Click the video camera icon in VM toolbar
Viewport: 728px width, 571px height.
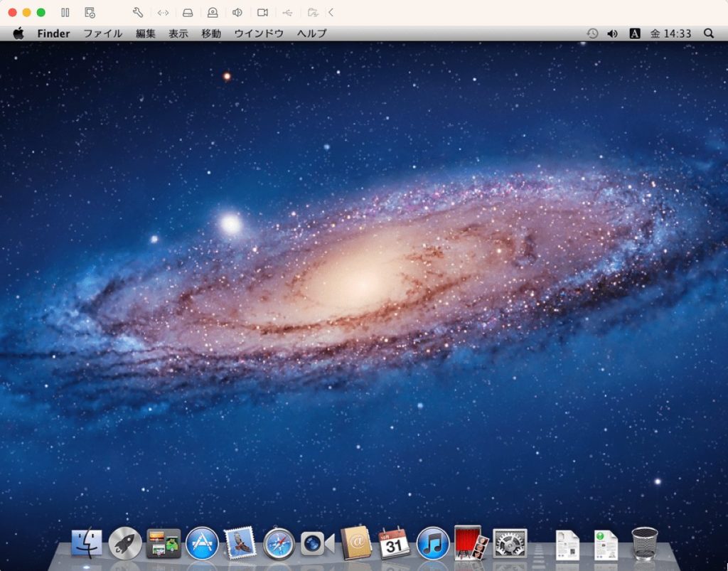pyautogui.click(x=263, y=13)
